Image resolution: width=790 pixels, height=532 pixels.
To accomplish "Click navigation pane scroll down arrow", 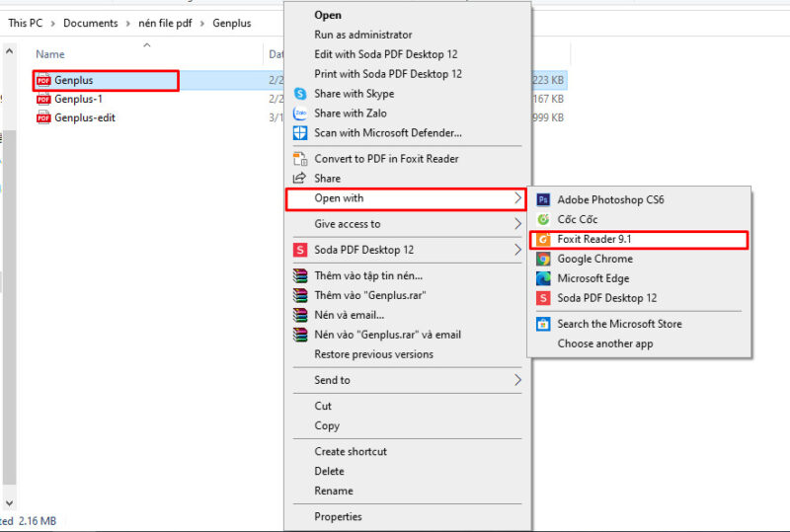I will click(9, 503).
